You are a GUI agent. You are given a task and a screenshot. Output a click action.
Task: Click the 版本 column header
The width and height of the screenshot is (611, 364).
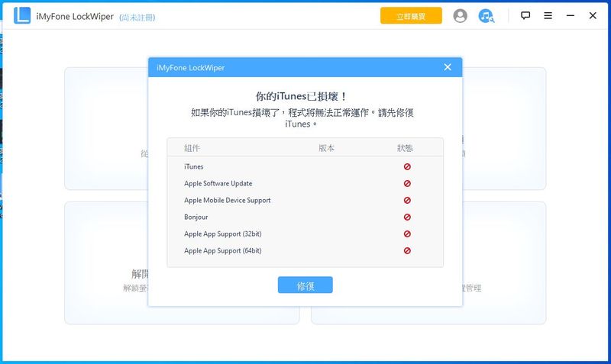point(327,148)
